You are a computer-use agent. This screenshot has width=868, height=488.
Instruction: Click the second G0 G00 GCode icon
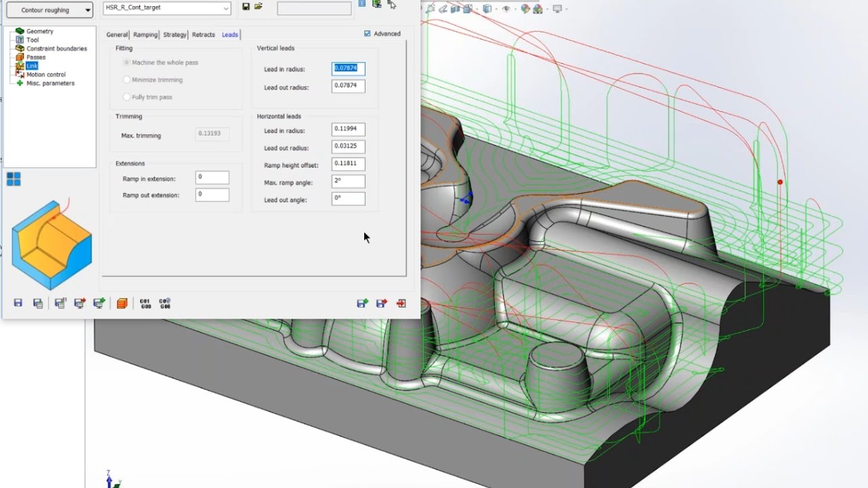[x=165, y=304]
